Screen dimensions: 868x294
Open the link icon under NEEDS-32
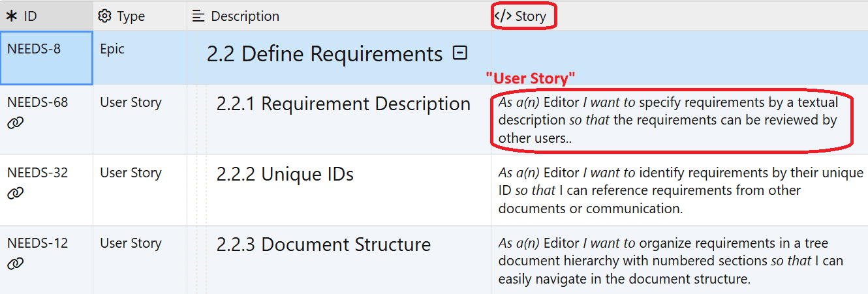pos(15,193)
